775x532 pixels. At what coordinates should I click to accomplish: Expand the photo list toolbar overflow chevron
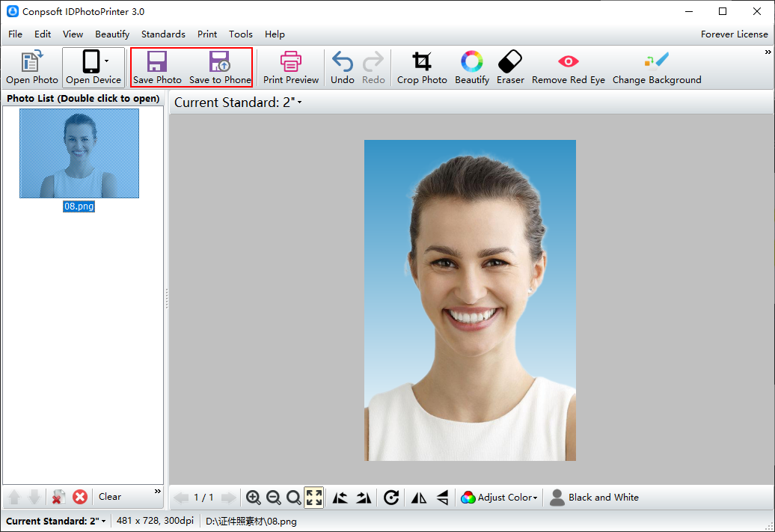coord(158,491)
